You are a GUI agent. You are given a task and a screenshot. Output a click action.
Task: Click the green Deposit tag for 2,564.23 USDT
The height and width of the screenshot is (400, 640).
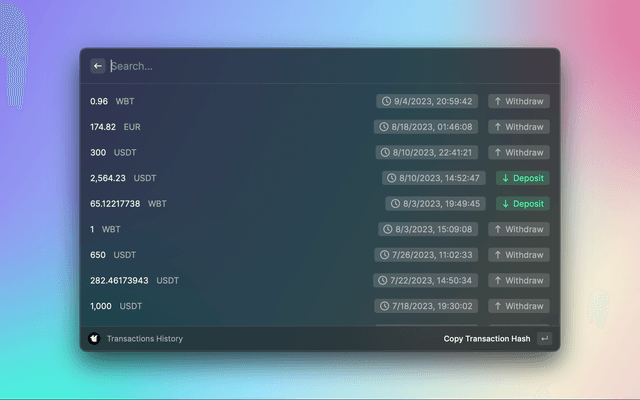pyautogui.click(x=522, y=178)
